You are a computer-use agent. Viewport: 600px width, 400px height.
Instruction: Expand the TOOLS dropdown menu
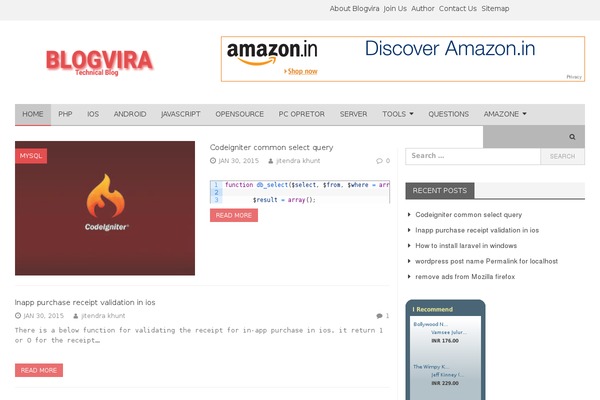398,114
